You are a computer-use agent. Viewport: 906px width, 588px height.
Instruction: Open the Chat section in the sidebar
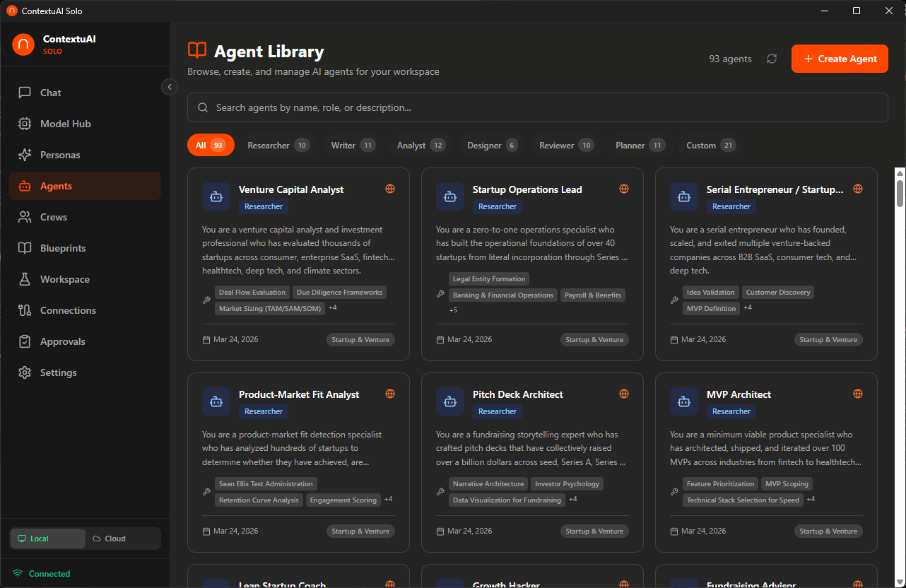[48, 93]
